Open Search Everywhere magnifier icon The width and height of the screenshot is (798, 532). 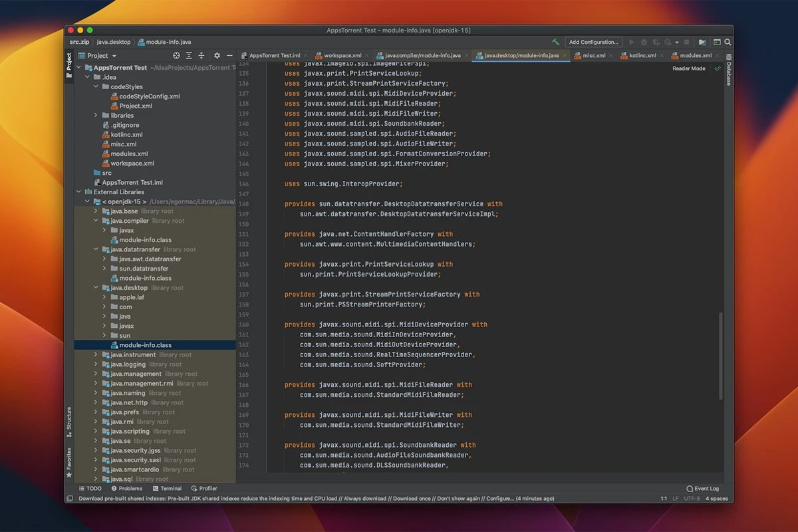pyautogui.click(x=728, y=42)
